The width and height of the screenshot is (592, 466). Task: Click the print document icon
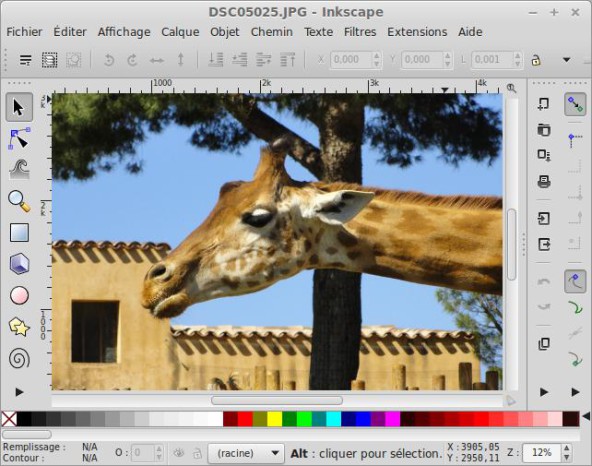coord(544,181)
